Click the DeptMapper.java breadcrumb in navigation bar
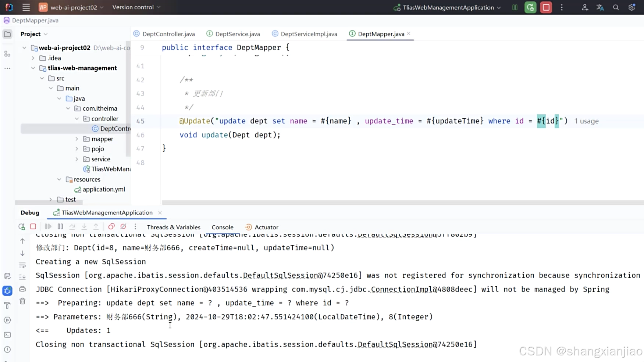This screenshot has width=644, height=362. coord(31,21)
